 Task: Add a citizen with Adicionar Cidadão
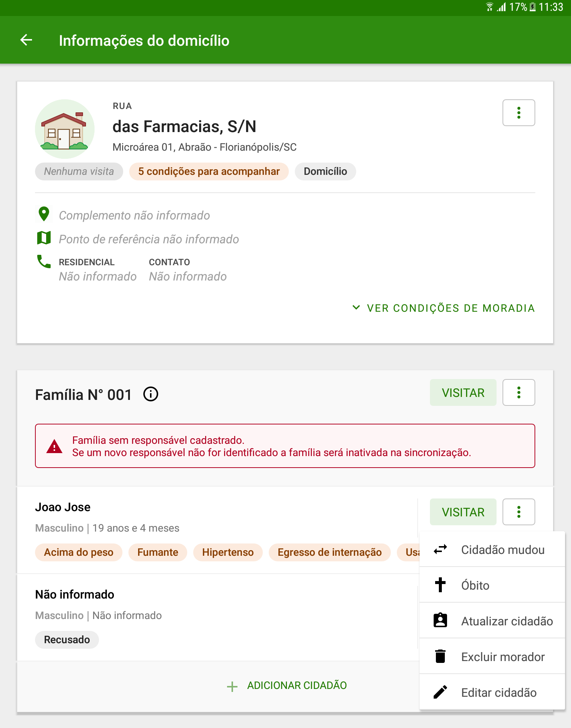(x=287, y=686)
